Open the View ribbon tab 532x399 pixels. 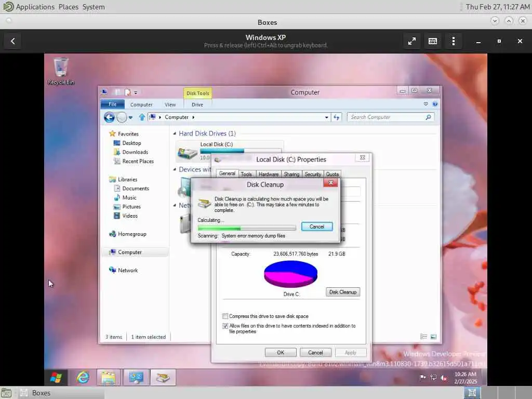point(170,105)
